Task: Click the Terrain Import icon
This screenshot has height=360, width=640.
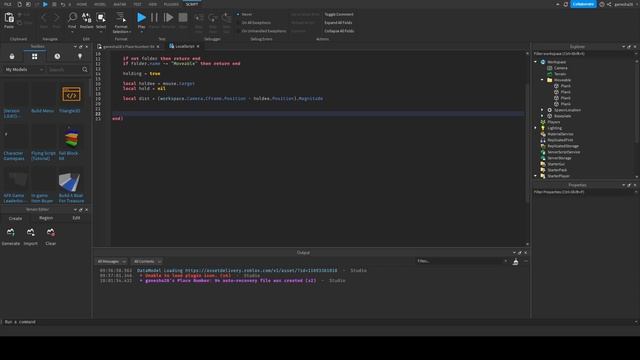Action: pos(31,232)
